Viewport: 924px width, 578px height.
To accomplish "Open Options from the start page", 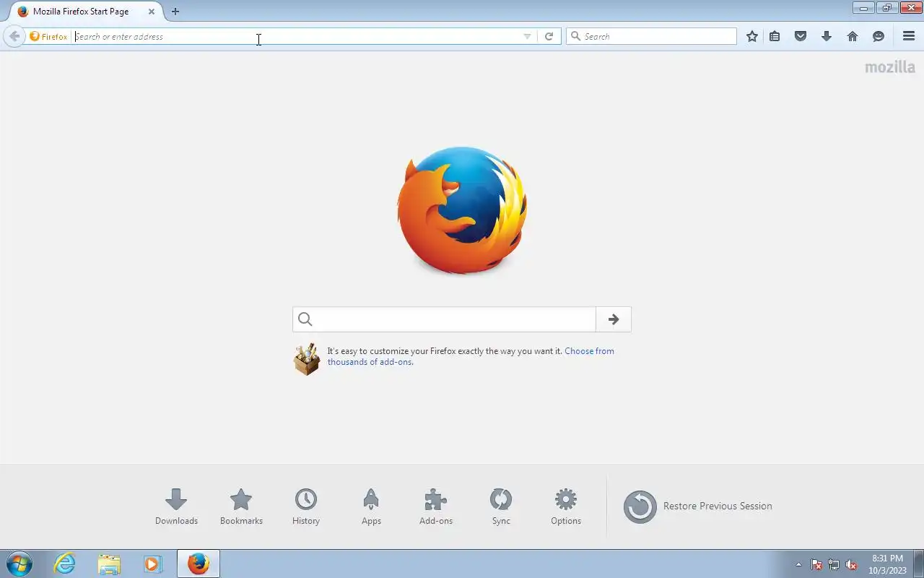I will tap(566, 506).
